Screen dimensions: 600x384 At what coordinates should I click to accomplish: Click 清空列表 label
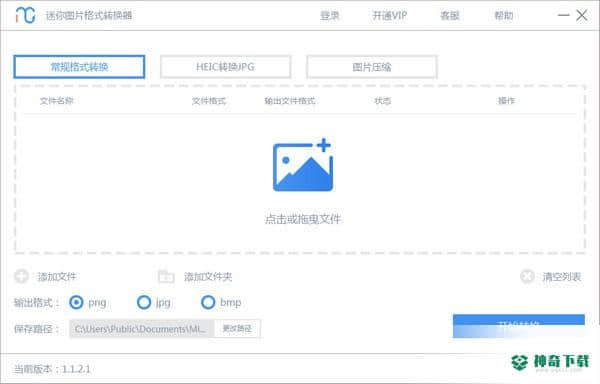point(562,277)
